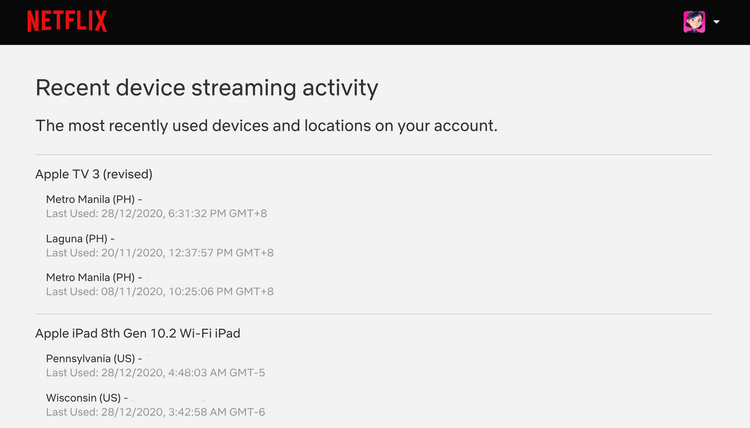Click the Netflix logo
This screenshot has width=750, height=428.
tap(67, 22)
